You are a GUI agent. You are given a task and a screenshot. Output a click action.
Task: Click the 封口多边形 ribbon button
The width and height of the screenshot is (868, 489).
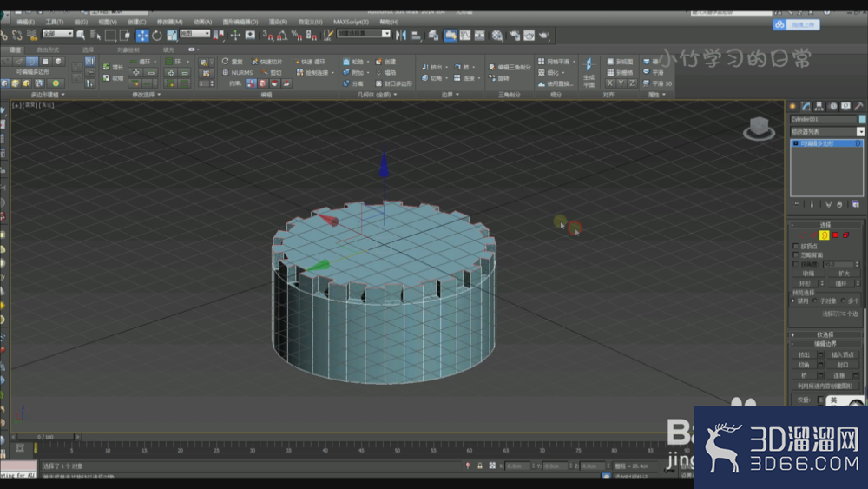point(394,83)
